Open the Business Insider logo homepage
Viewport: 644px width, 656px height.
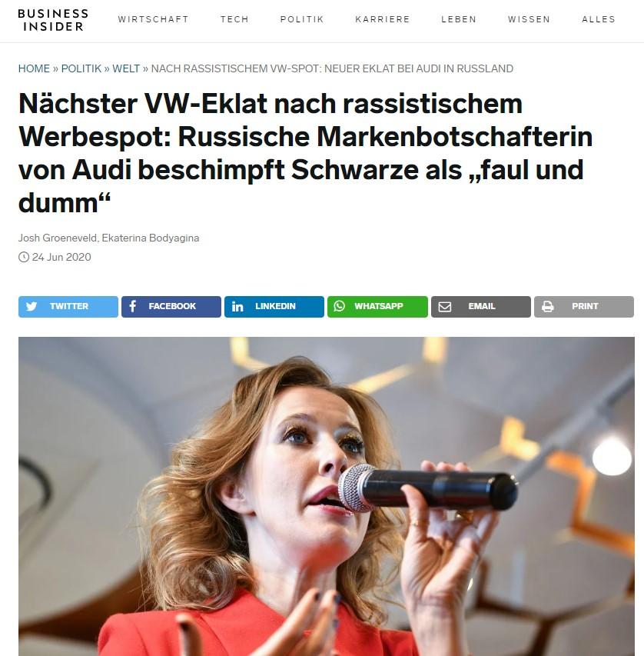coord(53,20)
